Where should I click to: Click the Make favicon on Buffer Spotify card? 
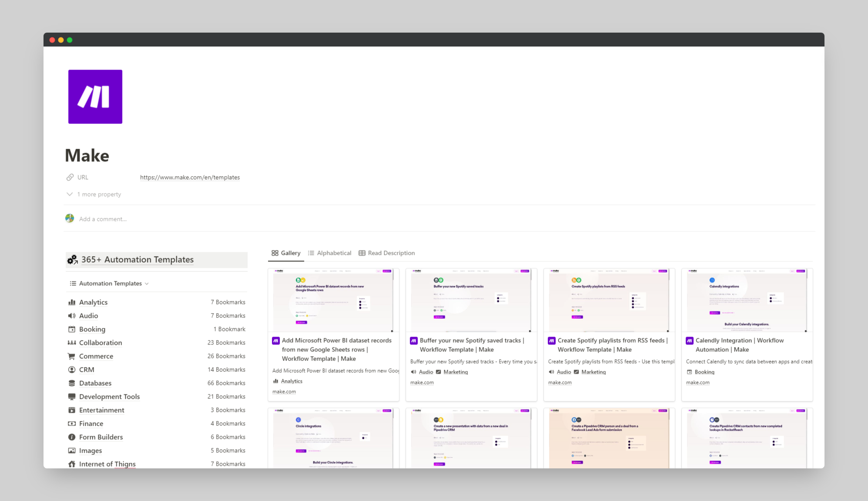pos(414,341)
